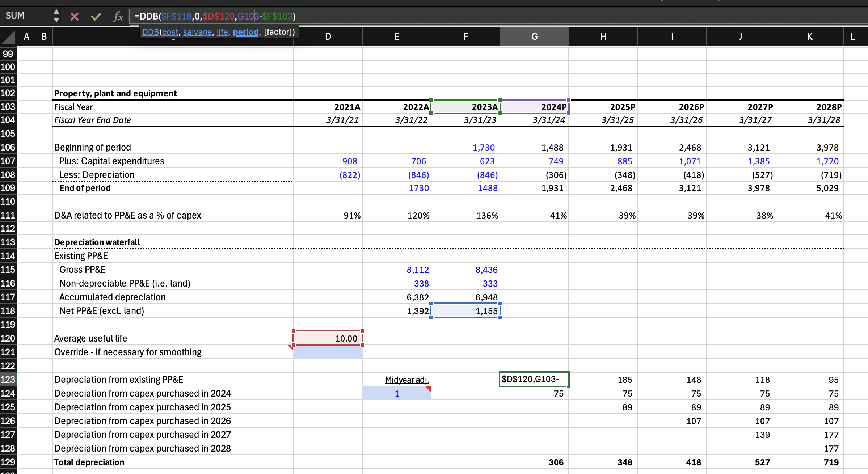
Task: Click the Select All corner triangle
Action: 8,37
